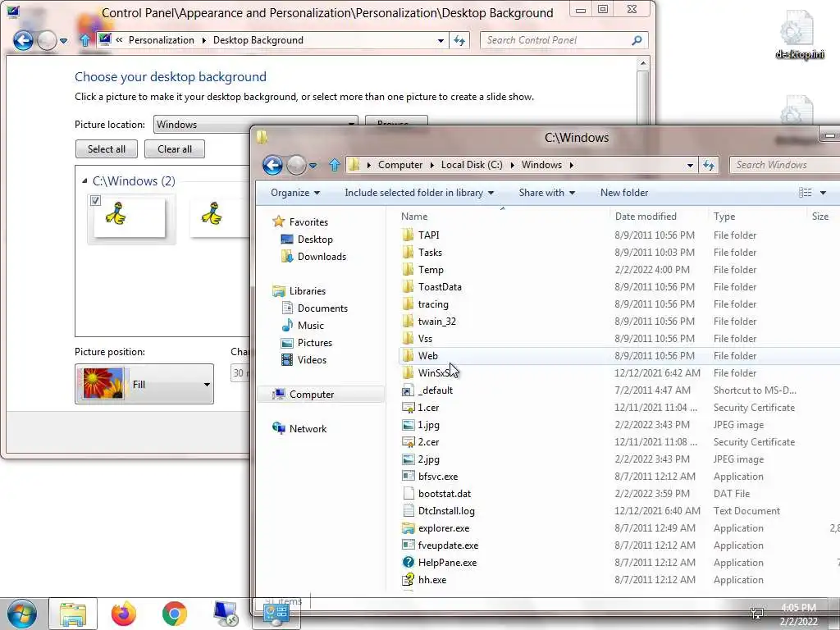Select the bootstat.dat file
The height and width of the screenshot is (630, 840).
(444, 494)
